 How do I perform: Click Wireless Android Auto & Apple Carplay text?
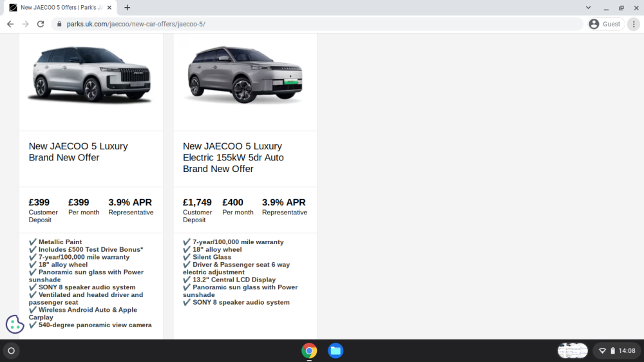[x=83, y=314]
